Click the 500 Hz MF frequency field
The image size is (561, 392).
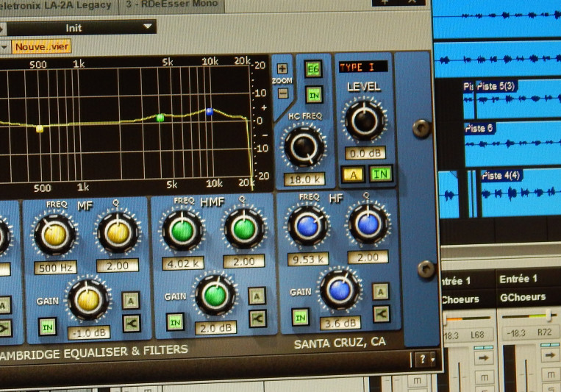coord(56,268)
